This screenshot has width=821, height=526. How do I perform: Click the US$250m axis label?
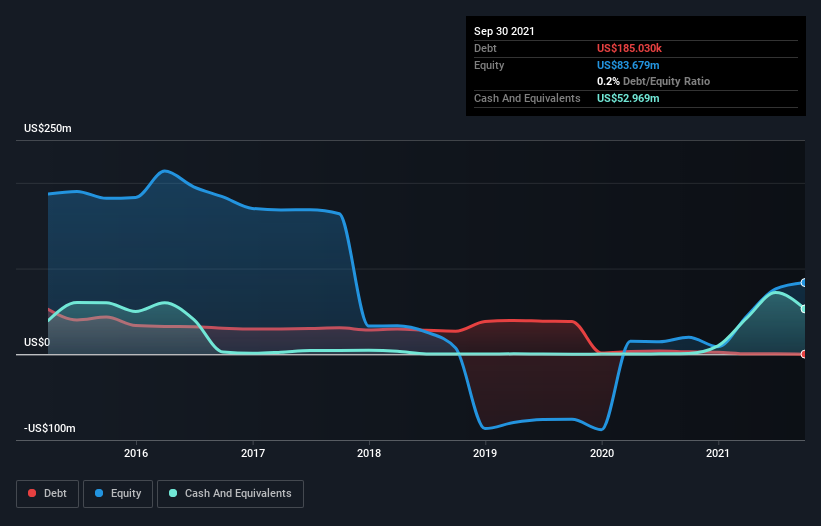48,128
